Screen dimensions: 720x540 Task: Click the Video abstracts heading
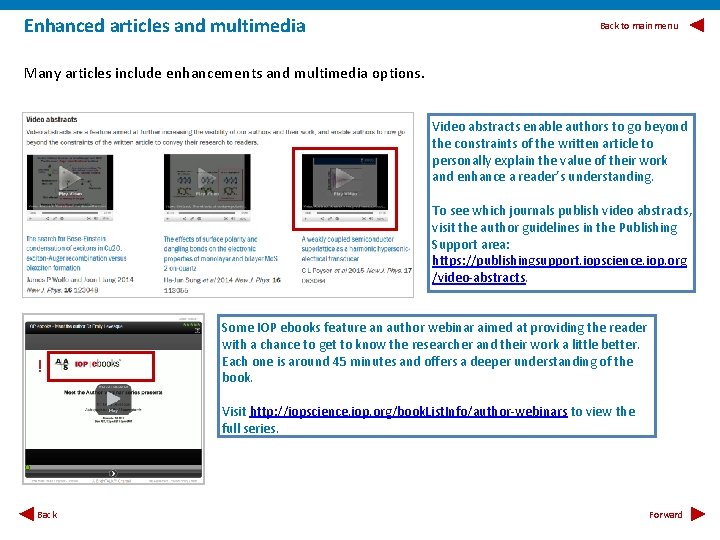click(x=51, y=119)
